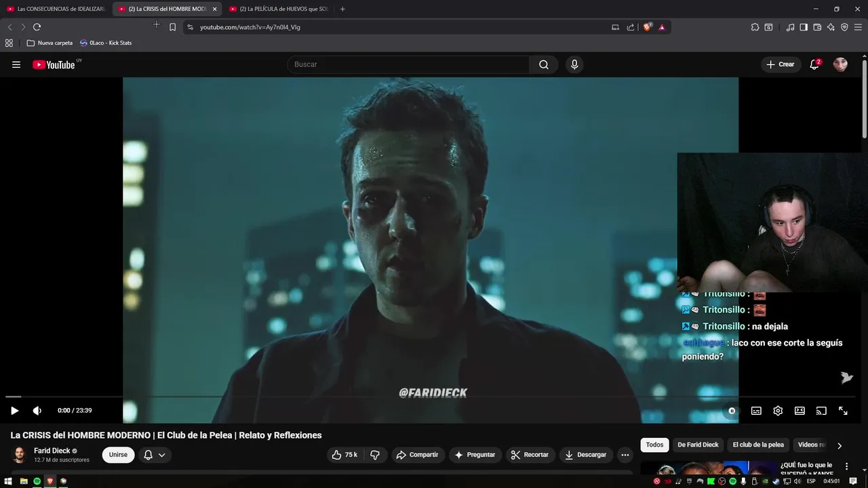Reload the current page
The image size is (868, 488).
coord(37,27)
